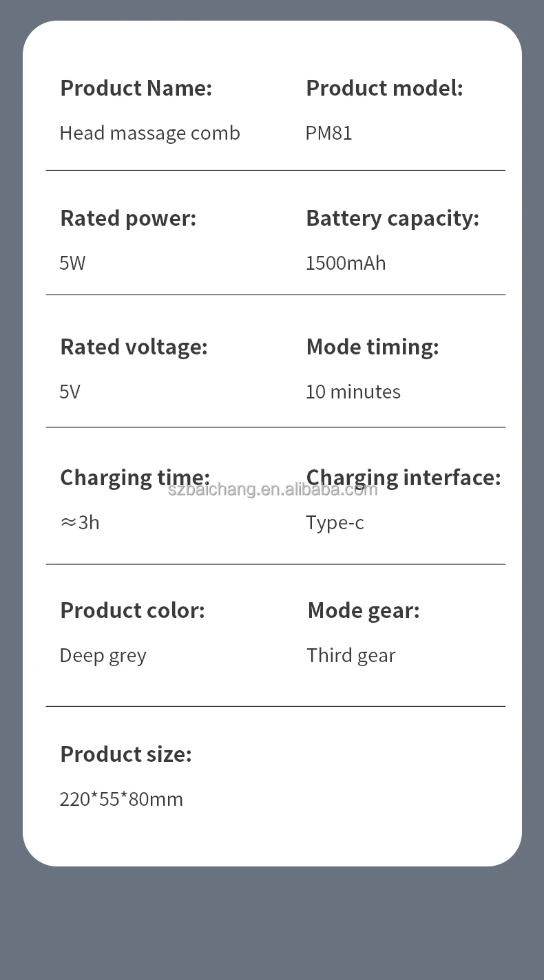
Task: Select the 220*55*80mm size value
Action: [121, 799]
